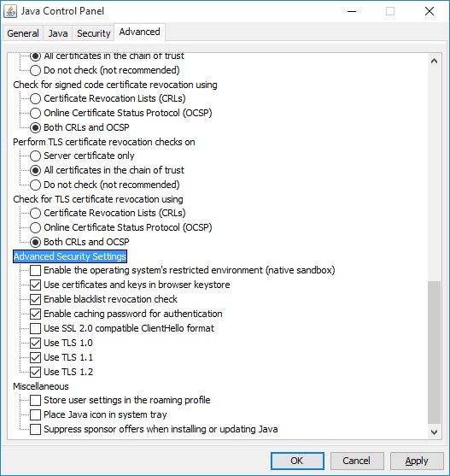Toggle Use TLS 1.2 checkbox
This screenshot has width=450, height=476.
[36, 372]
